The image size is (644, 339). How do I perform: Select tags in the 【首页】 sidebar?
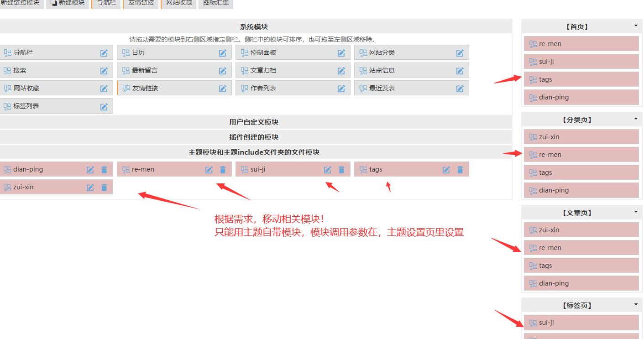pyautogui.click(x=581, y=79)
